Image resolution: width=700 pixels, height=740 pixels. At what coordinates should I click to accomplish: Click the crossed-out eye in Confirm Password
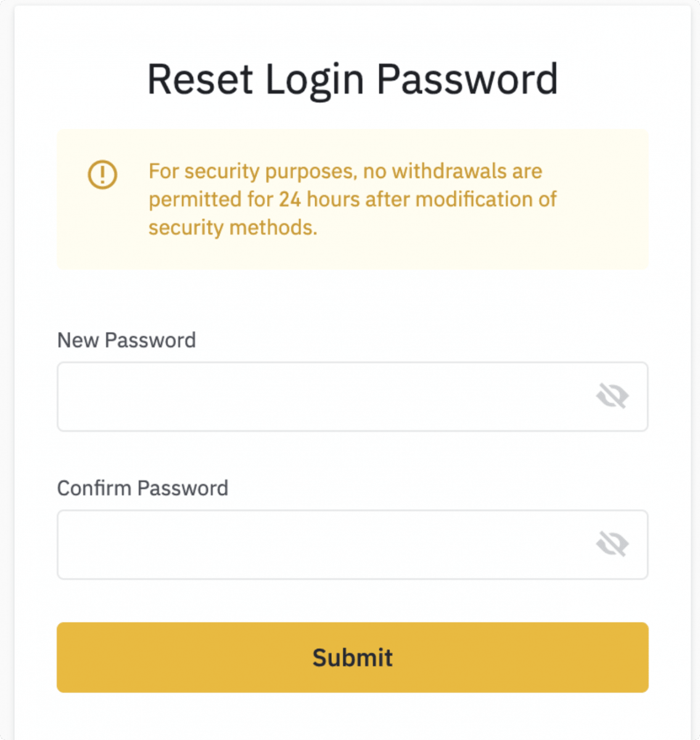612,544
